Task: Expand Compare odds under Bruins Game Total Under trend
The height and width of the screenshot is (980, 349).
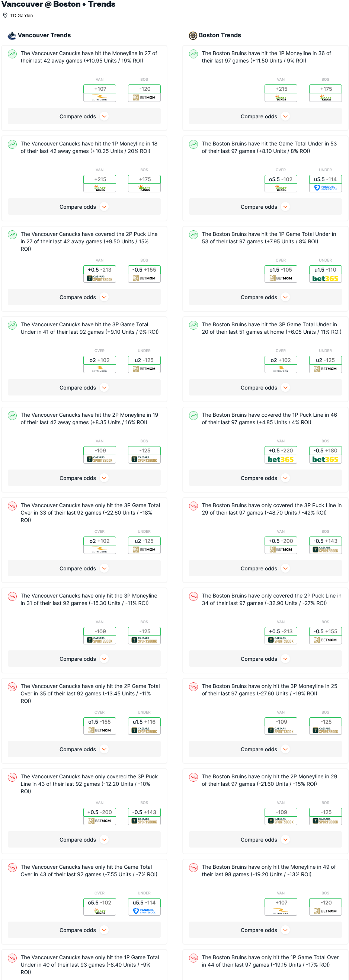Action: click(x=265, y=207)
